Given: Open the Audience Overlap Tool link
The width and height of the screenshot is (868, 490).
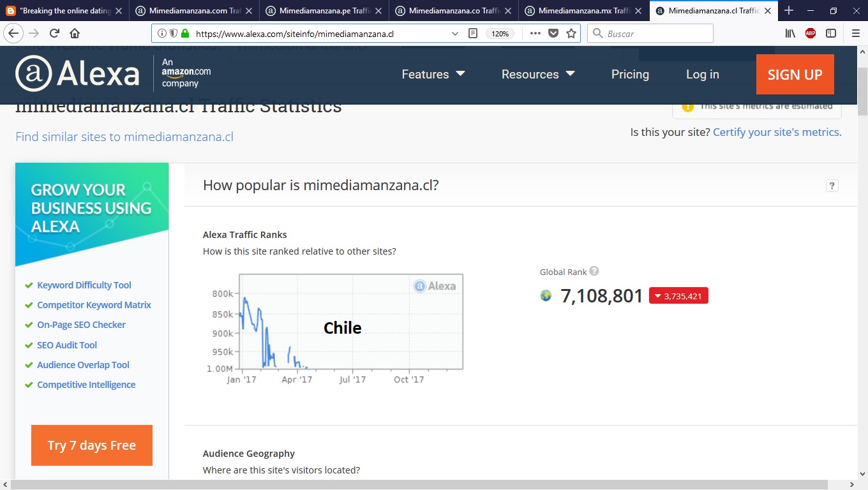Looking at the screenshot, I should click(84, 365).
